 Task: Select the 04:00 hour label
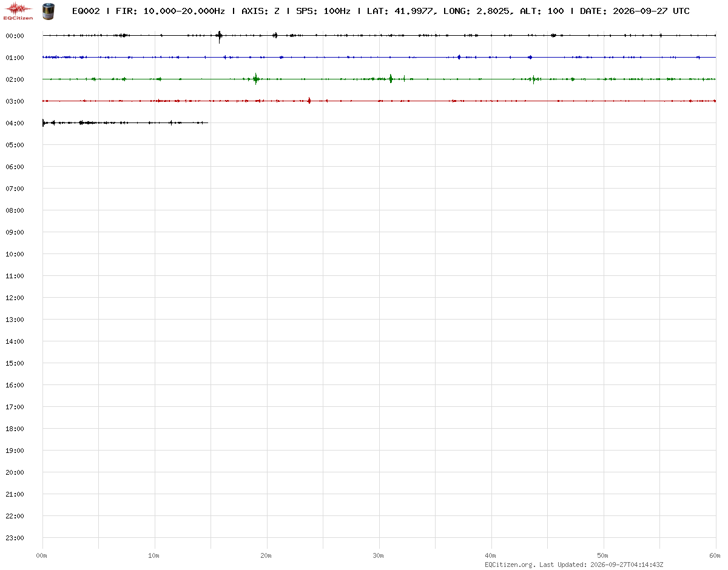coord(15,123)
